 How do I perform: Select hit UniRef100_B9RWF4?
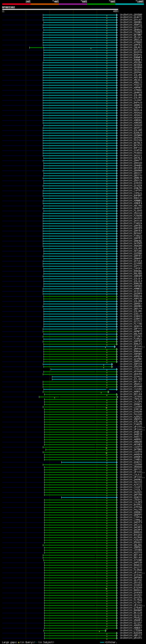click(131, 58)
